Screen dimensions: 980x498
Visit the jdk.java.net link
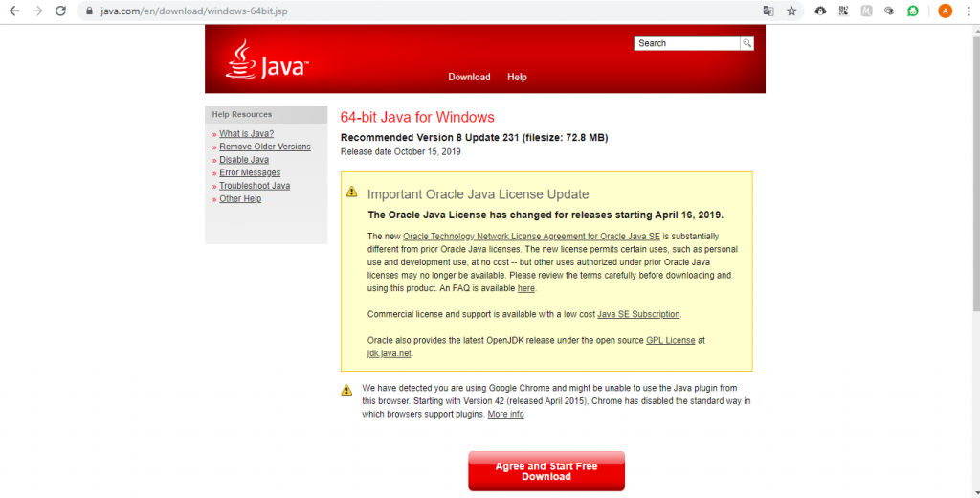click(389, 353)
